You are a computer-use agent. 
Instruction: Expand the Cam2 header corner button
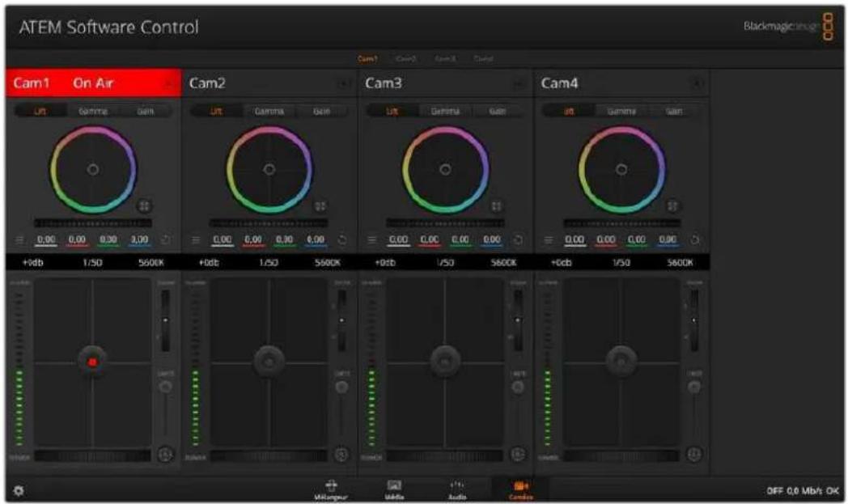coord(344,83)
